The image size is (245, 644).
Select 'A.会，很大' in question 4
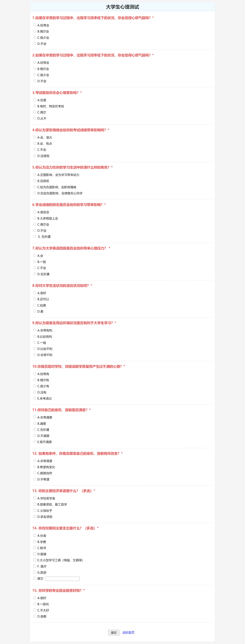coord(35,137)
